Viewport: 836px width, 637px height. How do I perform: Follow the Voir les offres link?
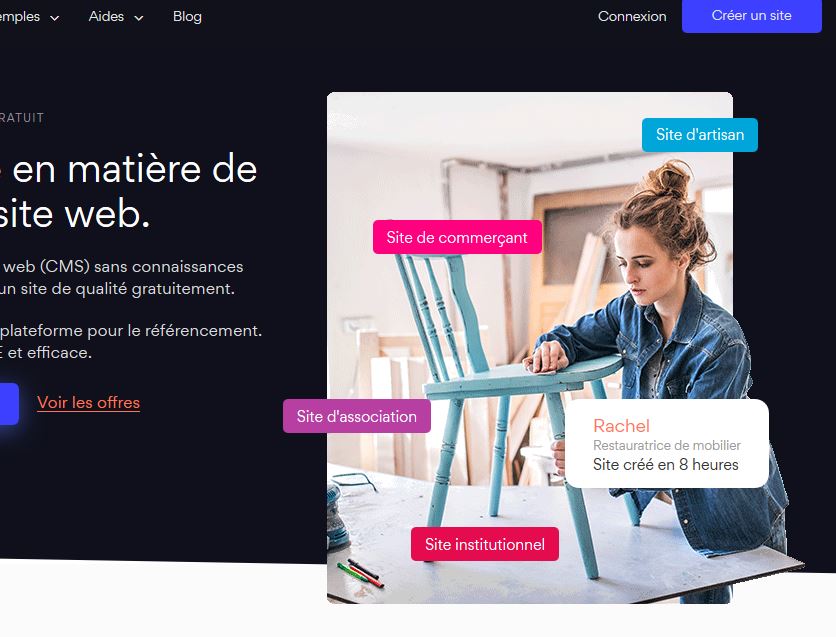tap(89, 402)
